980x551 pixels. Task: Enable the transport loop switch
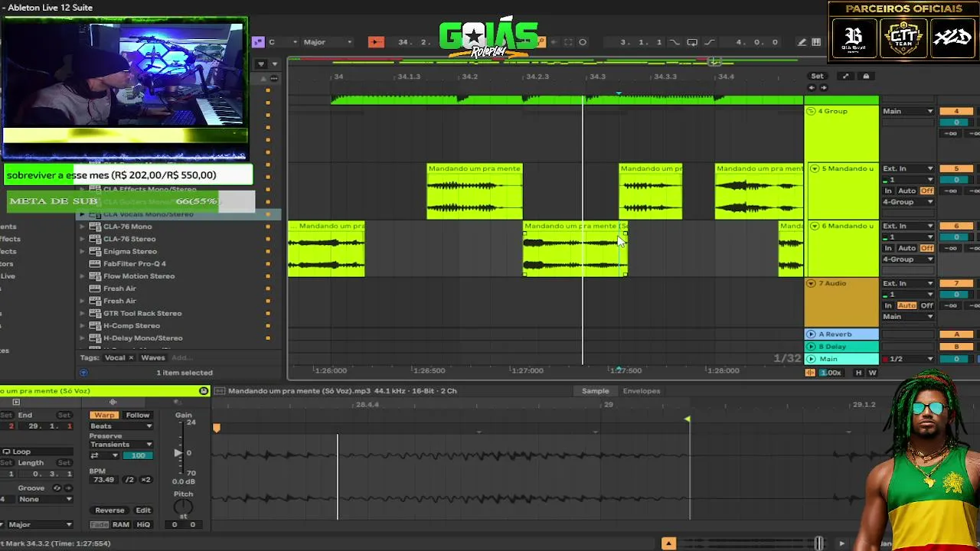[692, 42]
